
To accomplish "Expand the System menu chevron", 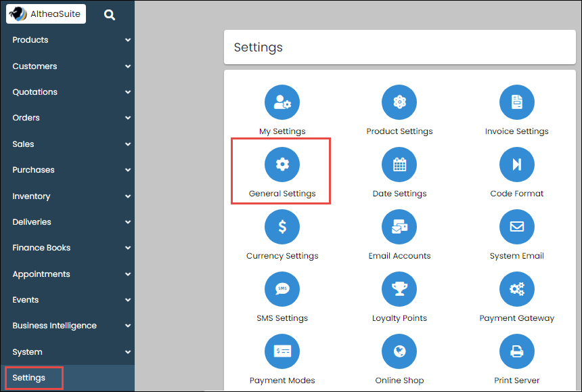I will coord(128,352).
